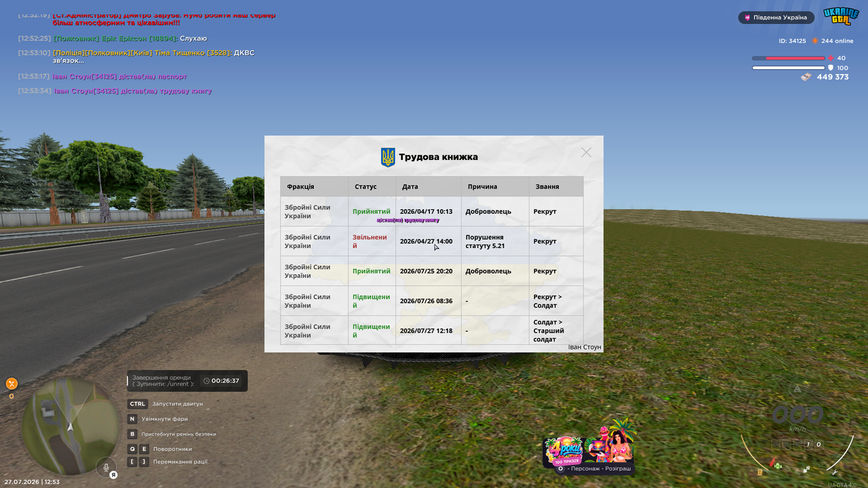Click the Звання column header

556,186
